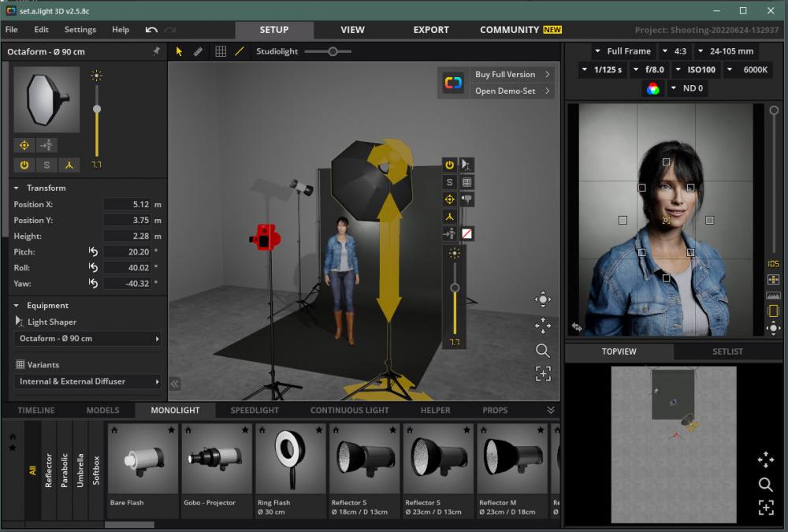Open the Full Frame sensor dropdown
Screen dimensions: 788x532
pos(623,51)
